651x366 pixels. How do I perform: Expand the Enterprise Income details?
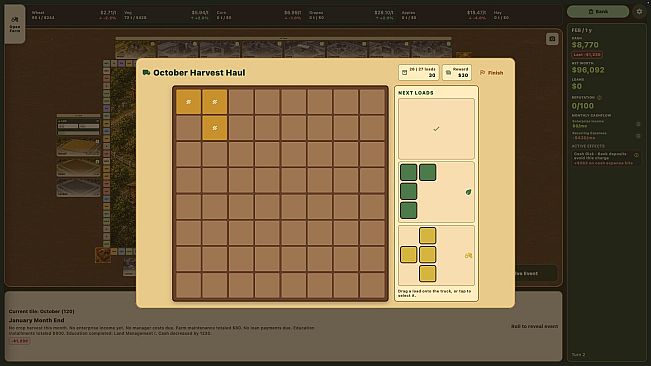tap(638, 124)
